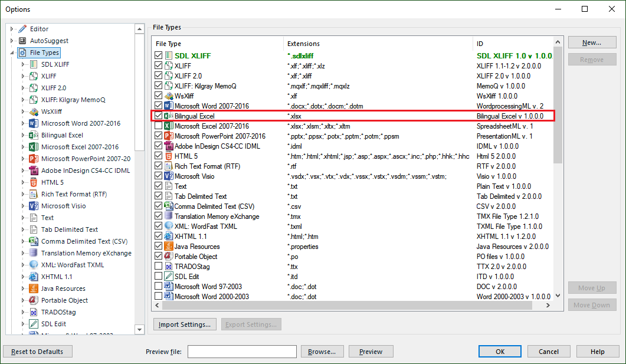The height and width of the screenshot is (364, 626).
Task: Click the SDL XLIFF icon in the tree
Action: tap(34, 64)
